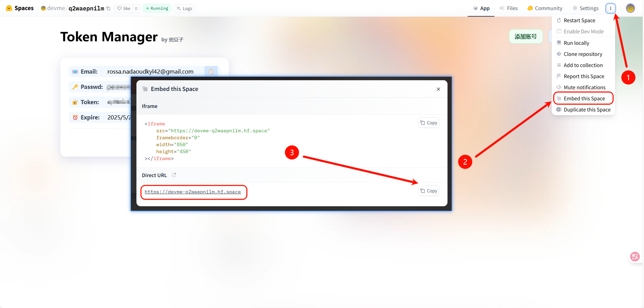Click the q2waepnilm space name
The image size is (644, 308).
click(86, 8)
